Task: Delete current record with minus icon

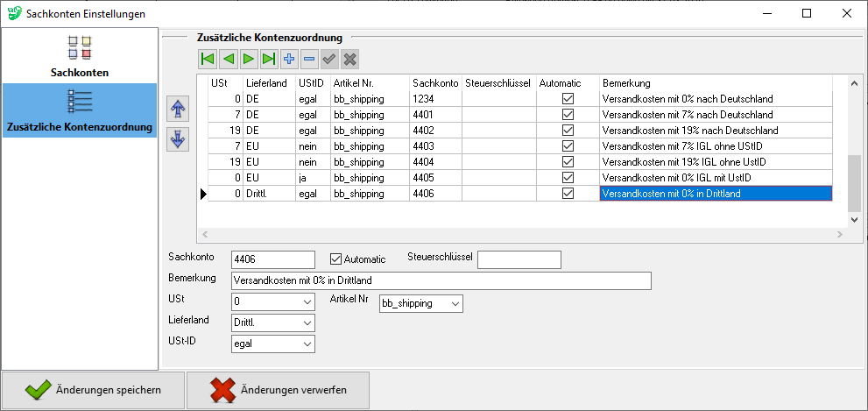Action: tap(308, 59)
